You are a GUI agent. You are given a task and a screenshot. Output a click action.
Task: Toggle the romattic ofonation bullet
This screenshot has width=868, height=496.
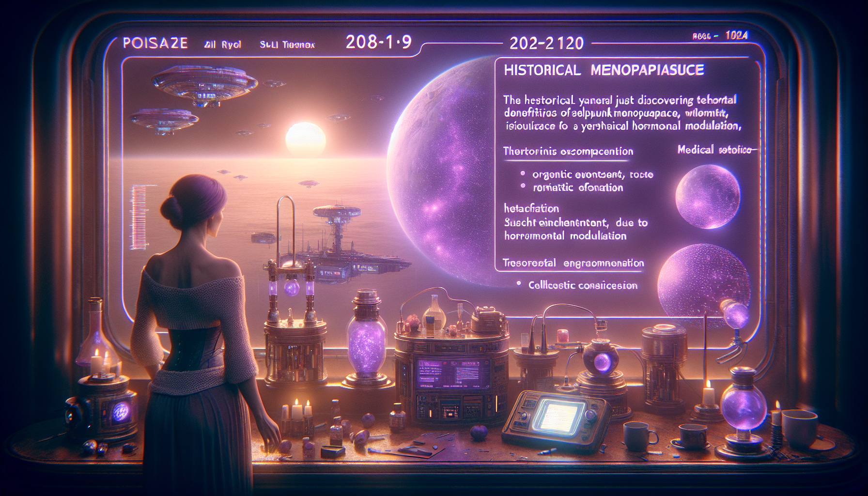pos(578,187)
